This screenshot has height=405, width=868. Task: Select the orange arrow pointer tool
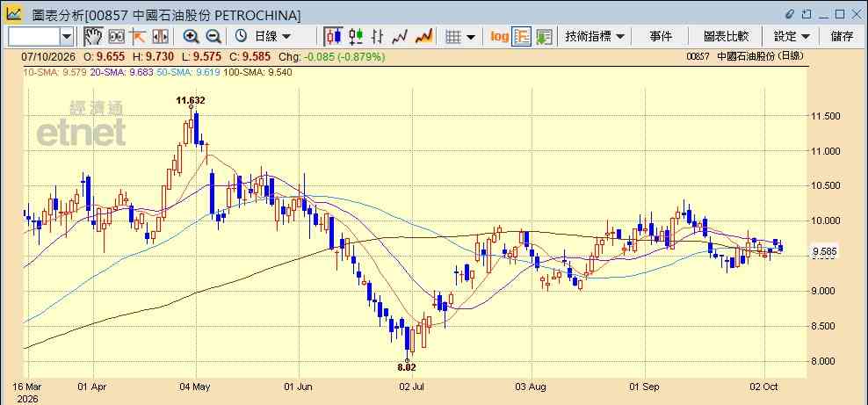[137, 37]
